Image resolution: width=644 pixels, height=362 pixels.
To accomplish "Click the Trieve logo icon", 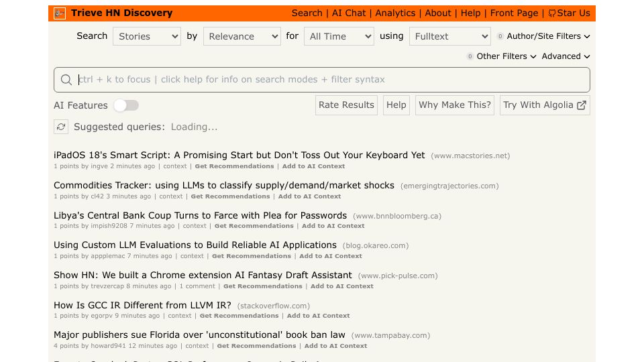I will [x=60, y=13].
